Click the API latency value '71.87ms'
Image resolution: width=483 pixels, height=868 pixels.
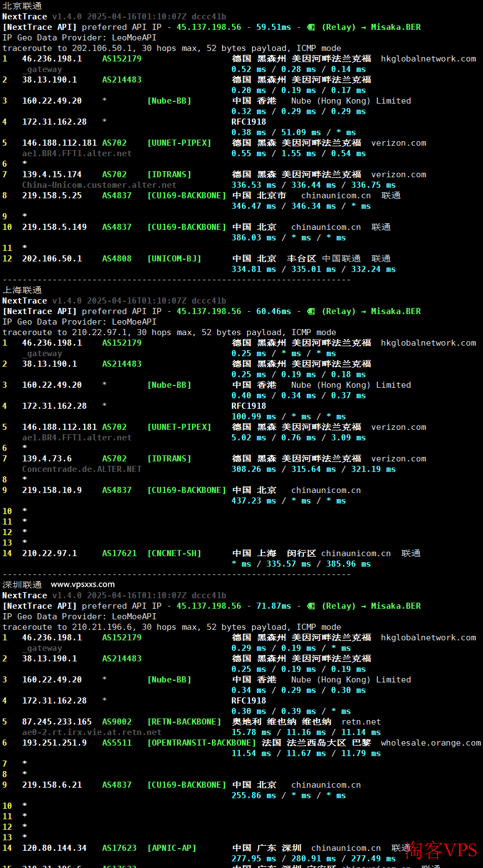click(x=274, y=606)
